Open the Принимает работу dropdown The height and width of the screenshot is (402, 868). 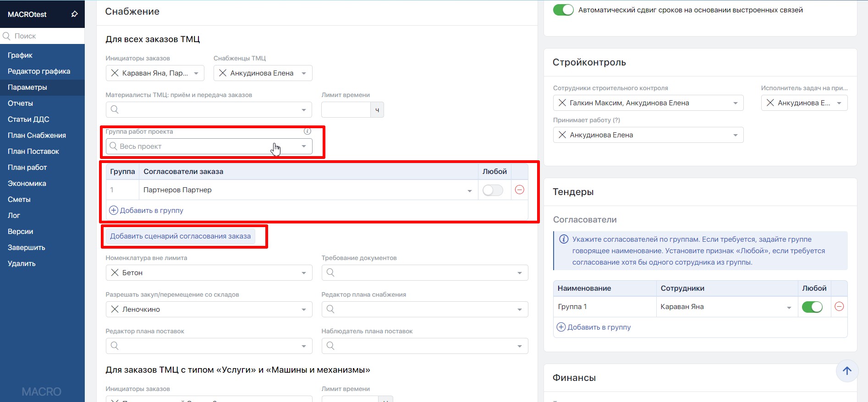coord(735,135)
